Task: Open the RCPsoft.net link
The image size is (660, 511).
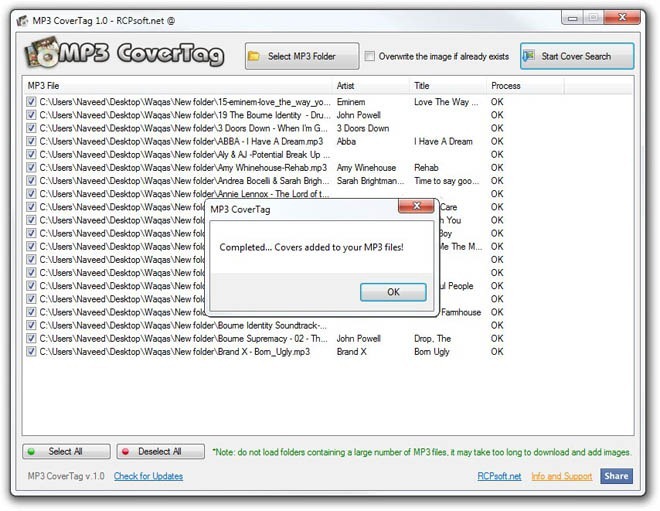Action: tap(499, 476)
